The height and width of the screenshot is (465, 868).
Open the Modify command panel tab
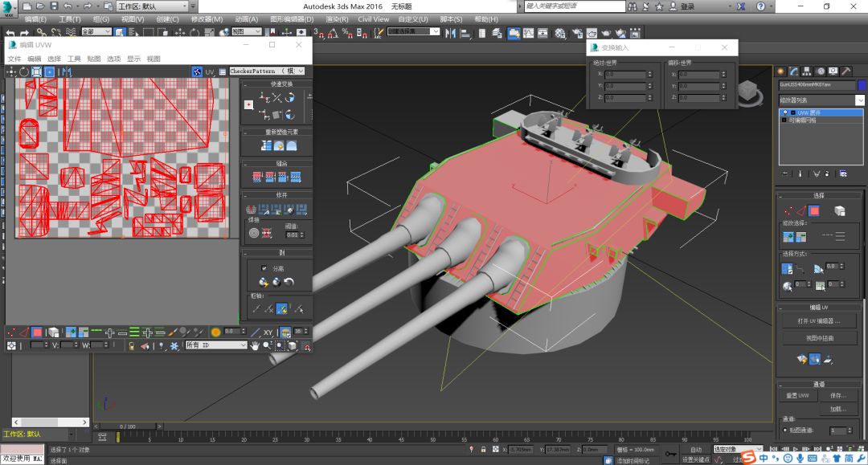(793, 71)
